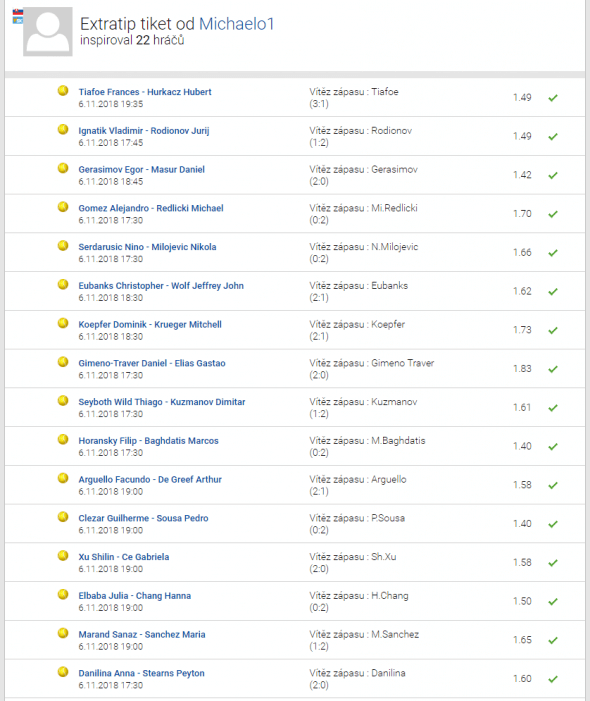Open Clezar Guilherme - Sousa Pedro match

point(143,518)
